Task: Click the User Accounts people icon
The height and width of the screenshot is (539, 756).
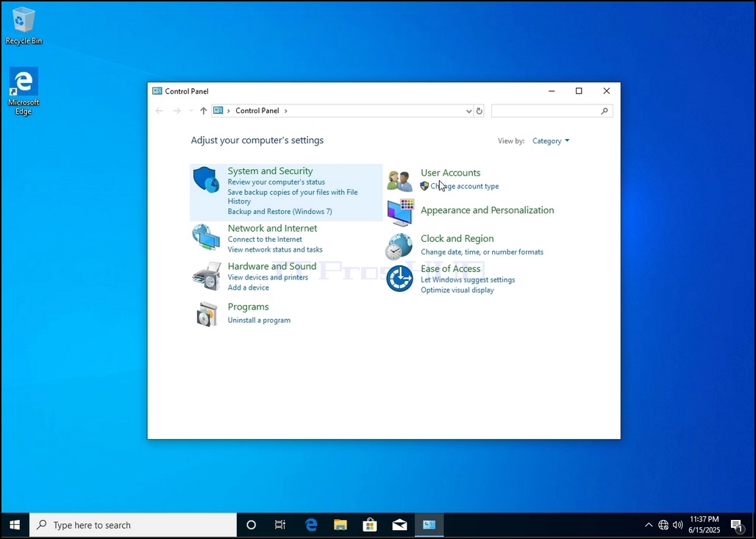Action: click(400, 181)
